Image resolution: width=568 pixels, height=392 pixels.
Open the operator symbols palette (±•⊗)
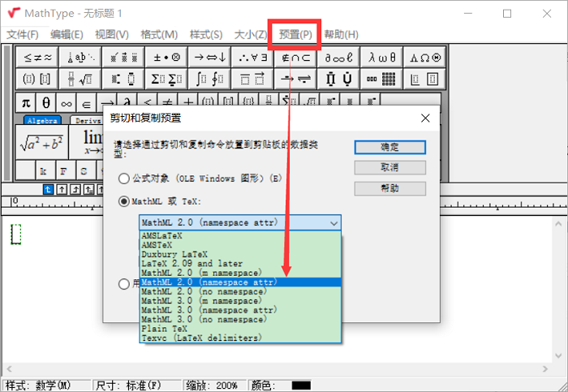(166, 58)
